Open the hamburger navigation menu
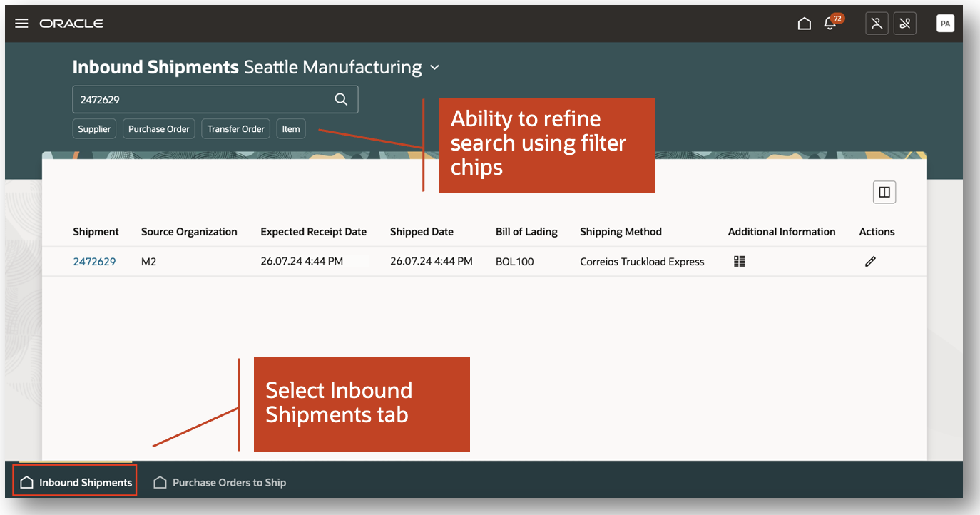 coord(21,24)
